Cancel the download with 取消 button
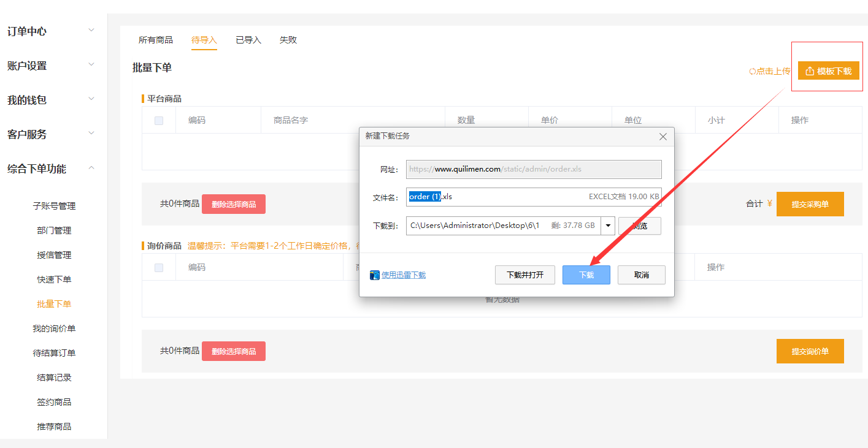868x448 pixels. coord(641,275)
